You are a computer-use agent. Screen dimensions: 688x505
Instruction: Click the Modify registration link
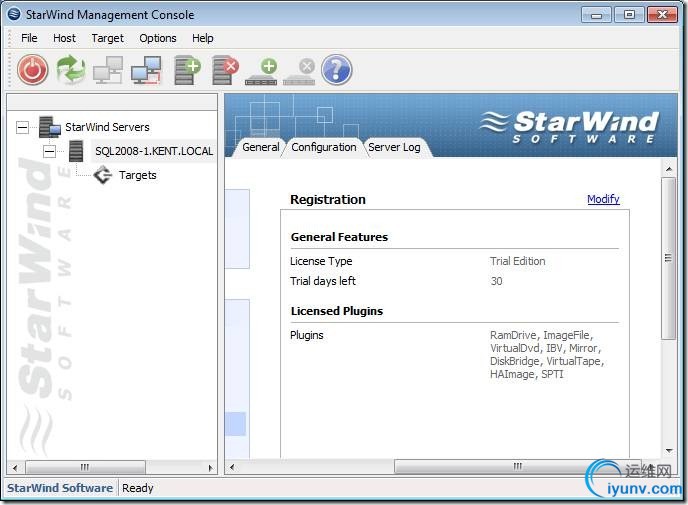coord(603,199)
